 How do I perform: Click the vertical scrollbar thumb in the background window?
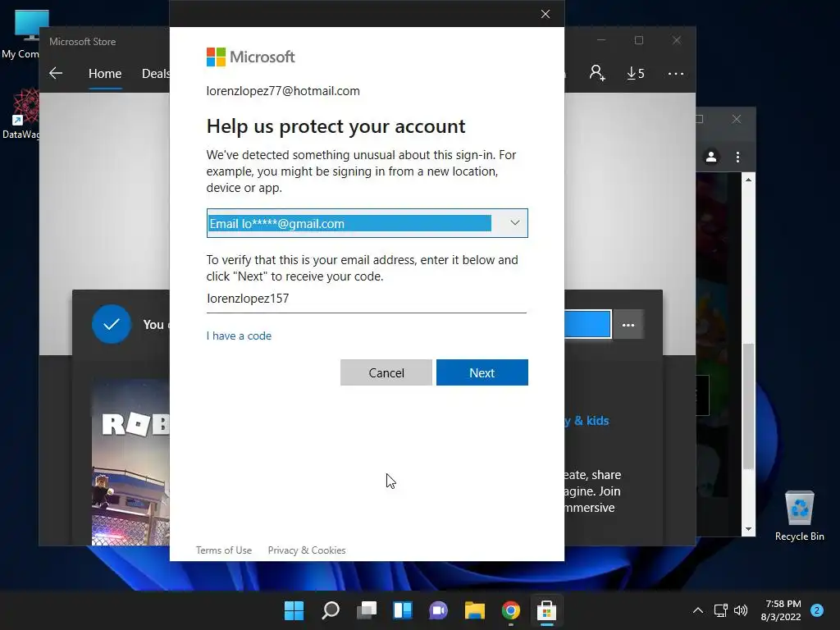748,405
